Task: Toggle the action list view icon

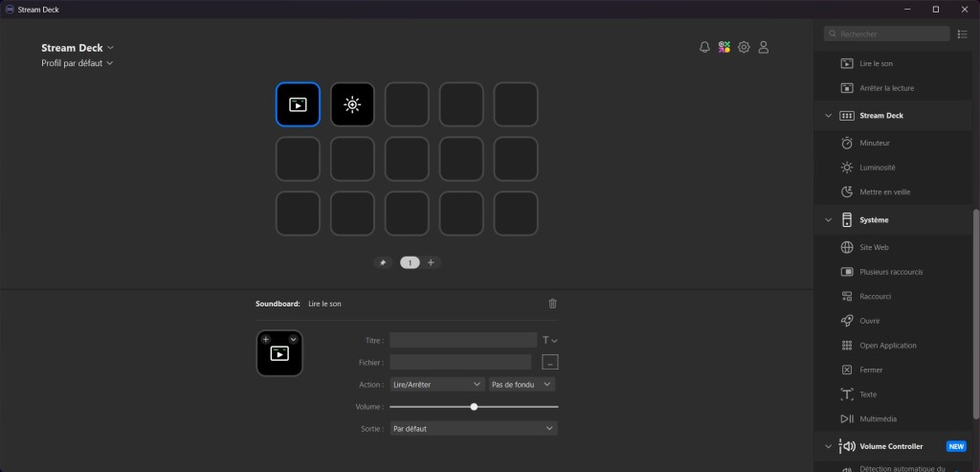Action: tap(963, 34)
